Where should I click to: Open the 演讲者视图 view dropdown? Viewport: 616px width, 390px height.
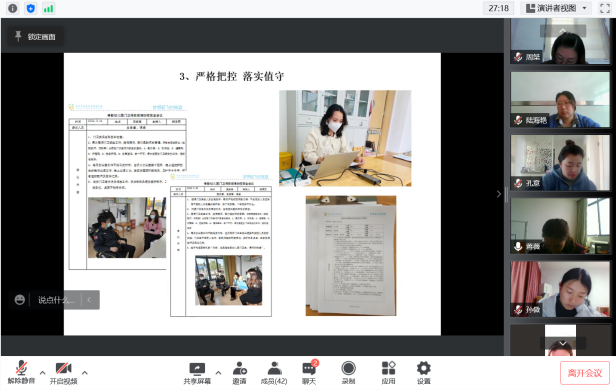(556, 8)
